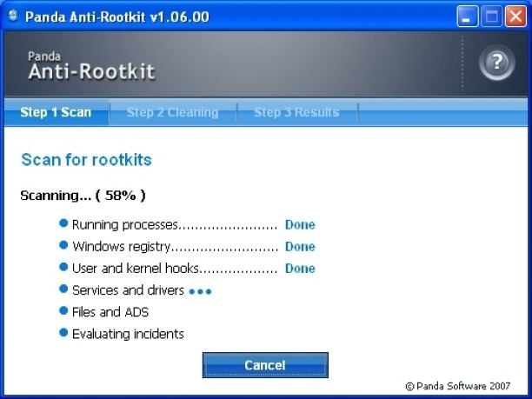The width and height of the screenshot is (532, 399).
Task: Select the 'Services and drivers' item
Action: click(x=128, y=290)
